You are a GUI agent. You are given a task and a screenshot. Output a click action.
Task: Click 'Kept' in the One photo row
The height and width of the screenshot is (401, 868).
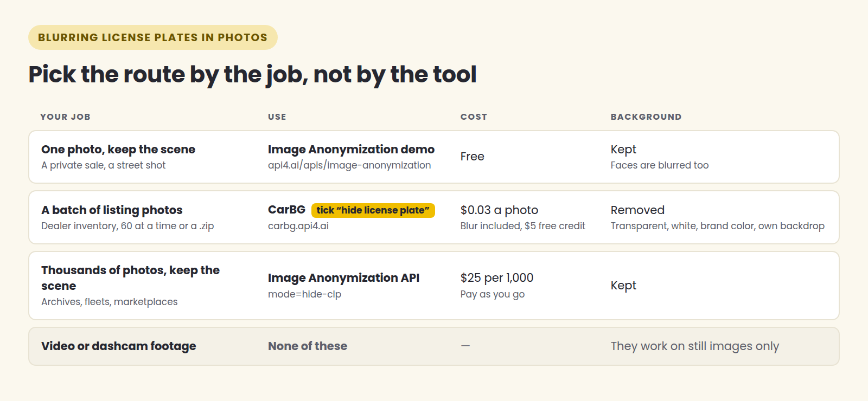coord(623,149)
